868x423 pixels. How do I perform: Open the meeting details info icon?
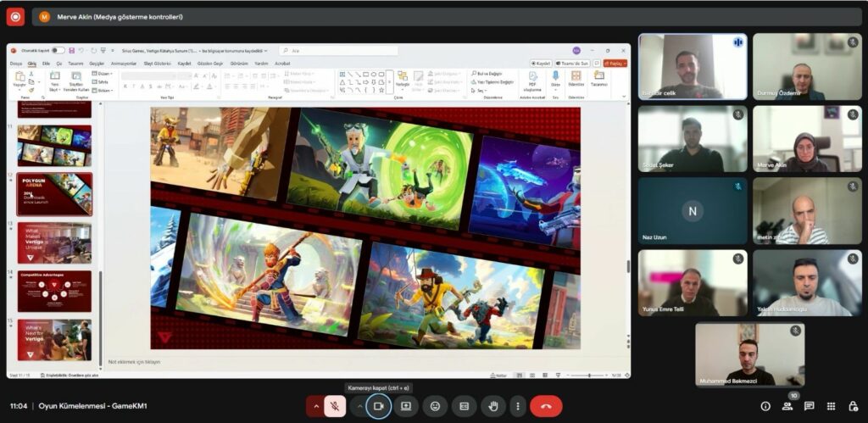pyautogui.click(x=765, y=407)
